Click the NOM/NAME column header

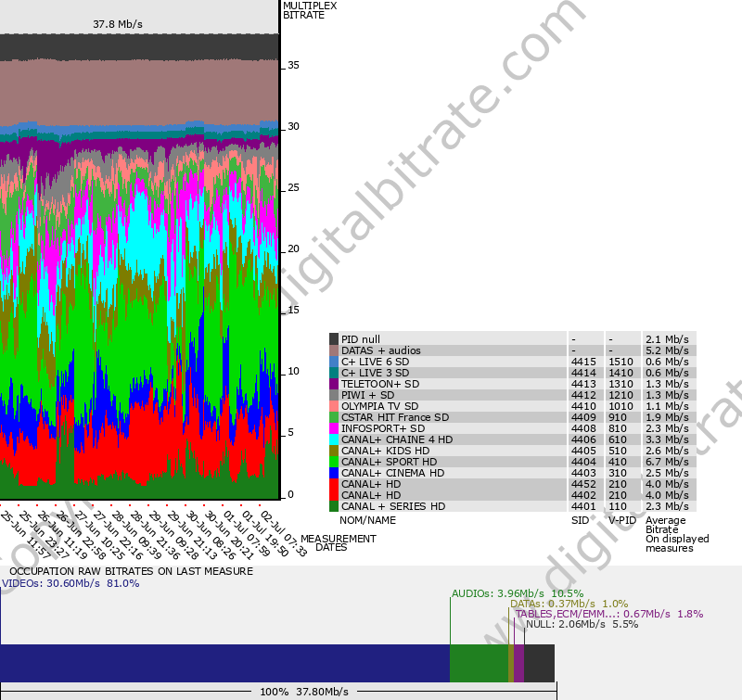tap(367, 520)
